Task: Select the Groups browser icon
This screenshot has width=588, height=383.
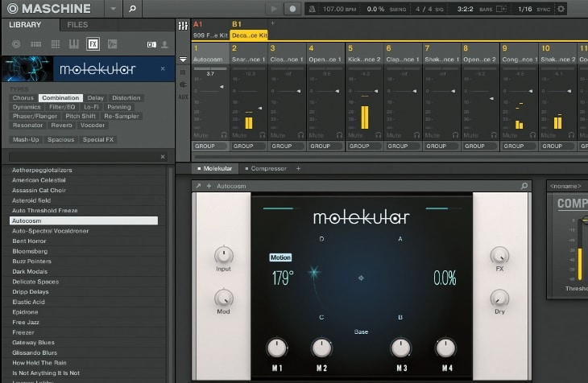Action: point(35,44)
